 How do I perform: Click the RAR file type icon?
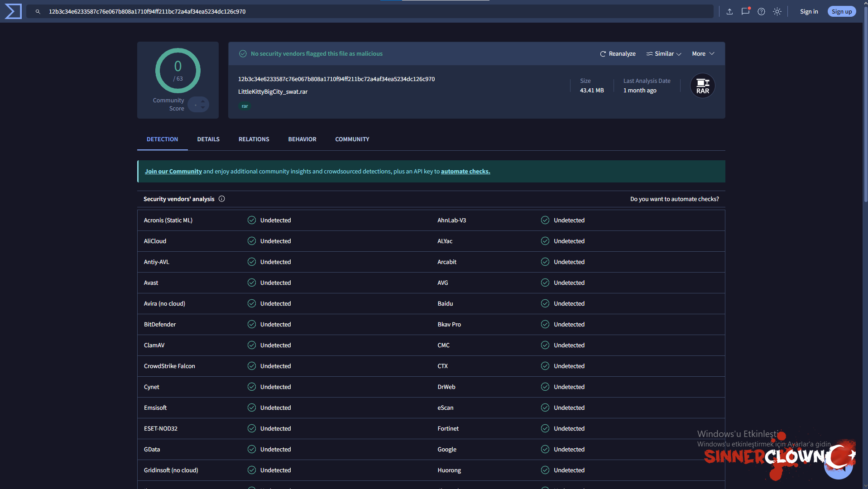coord(702,86)
